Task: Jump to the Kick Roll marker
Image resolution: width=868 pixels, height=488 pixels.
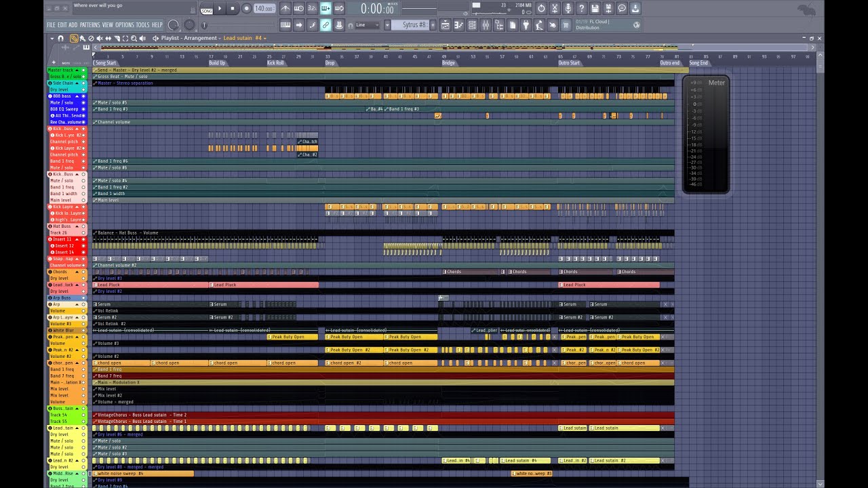Action: pos(275,63)
